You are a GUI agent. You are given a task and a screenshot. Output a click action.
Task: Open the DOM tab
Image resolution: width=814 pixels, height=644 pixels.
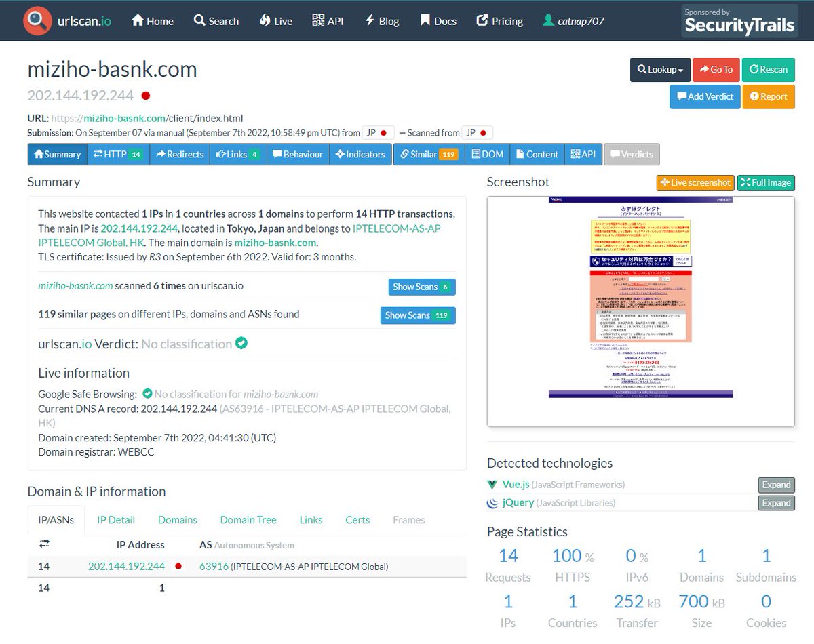tap(488, 154)
